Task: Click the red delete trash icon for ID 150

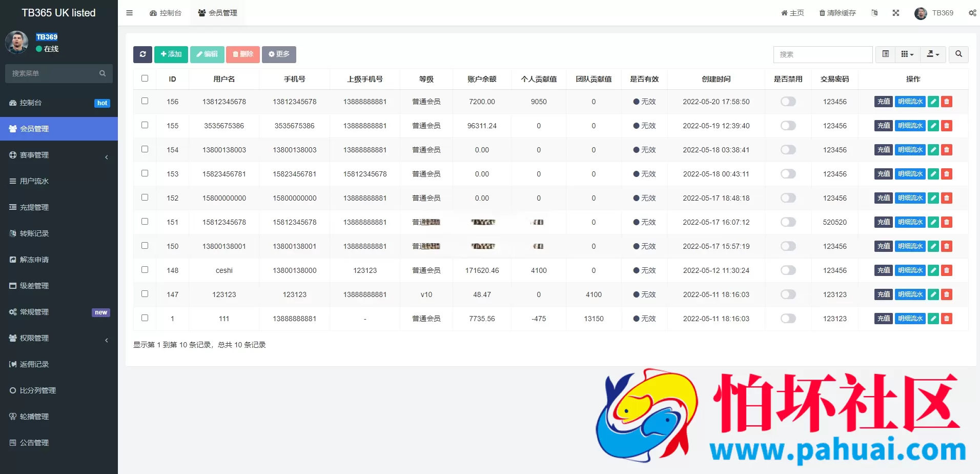Action: [x=947, y=246]
